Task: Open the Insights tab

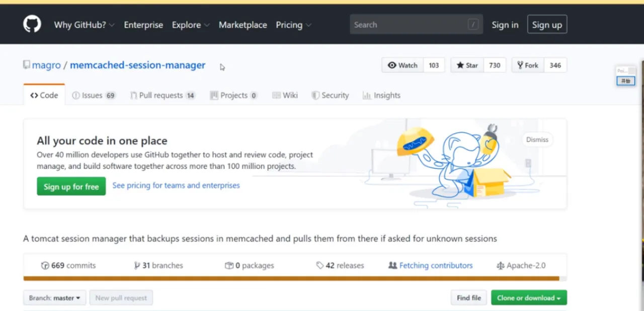Action: pos(381,95)
